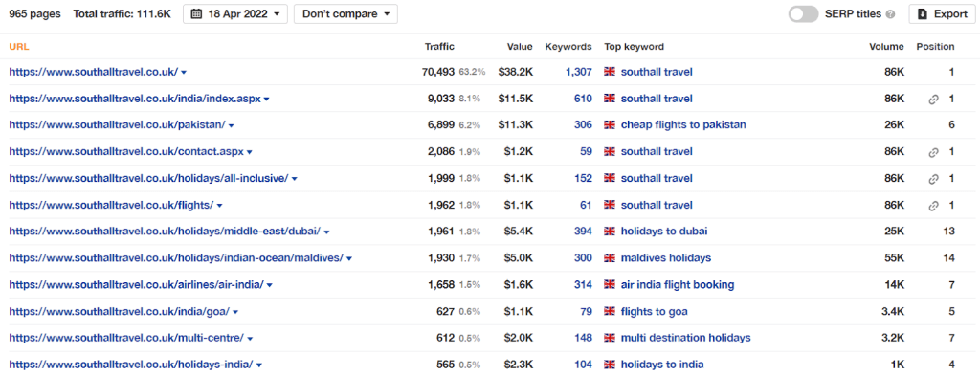Click the UK flag in cheap flights to pakistan row
Screen dimensions: 980x376
[610, 125]
